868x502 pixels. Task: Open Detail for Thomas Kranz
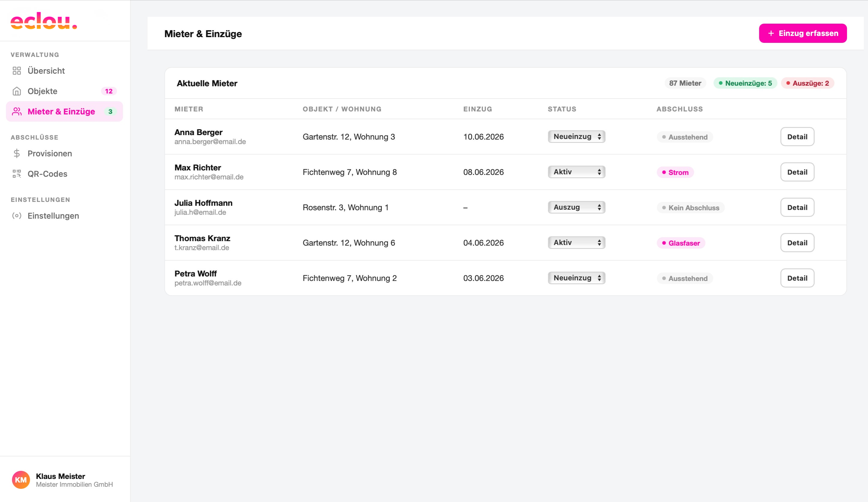click(797, 243)
